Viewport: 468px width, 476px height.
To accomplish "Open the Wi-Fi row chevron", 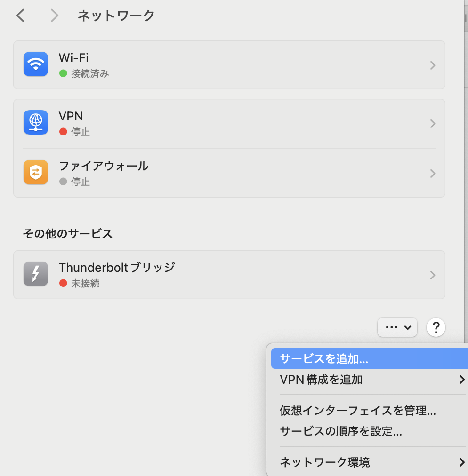I will pos(433,65).
